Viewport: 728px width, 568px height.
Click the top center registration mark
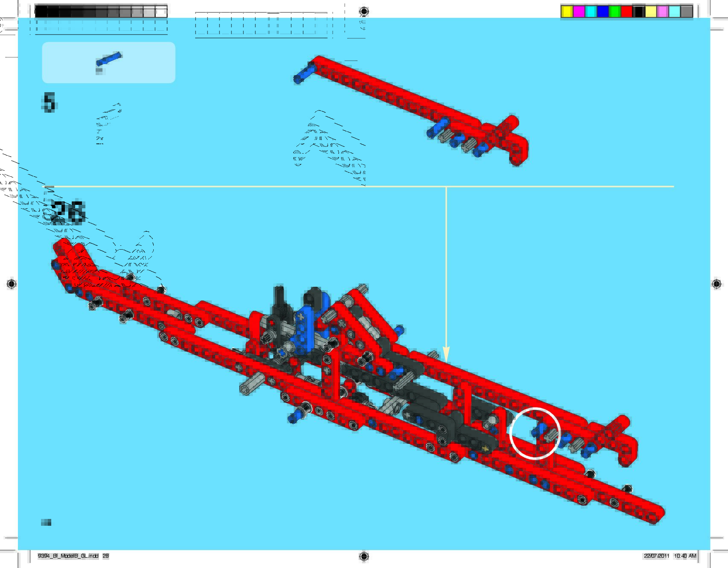click(x=364, y=11)
